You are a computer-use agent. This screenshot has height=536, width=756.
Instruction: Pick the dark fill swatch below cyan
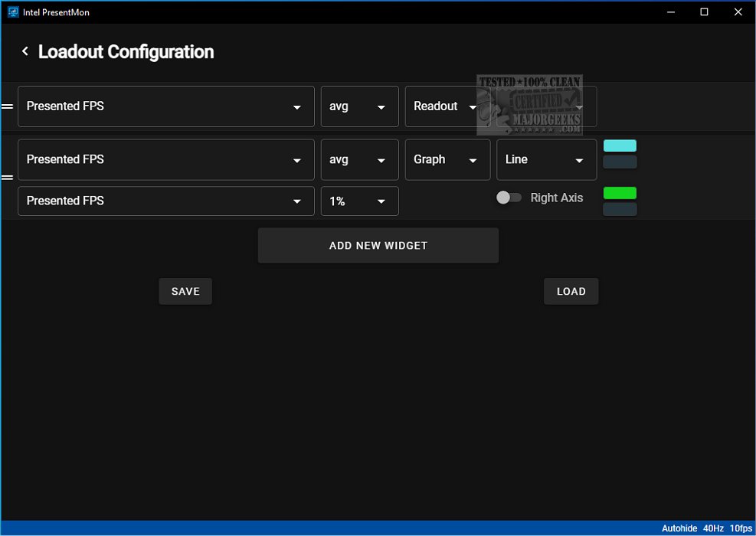coord(620,162)
